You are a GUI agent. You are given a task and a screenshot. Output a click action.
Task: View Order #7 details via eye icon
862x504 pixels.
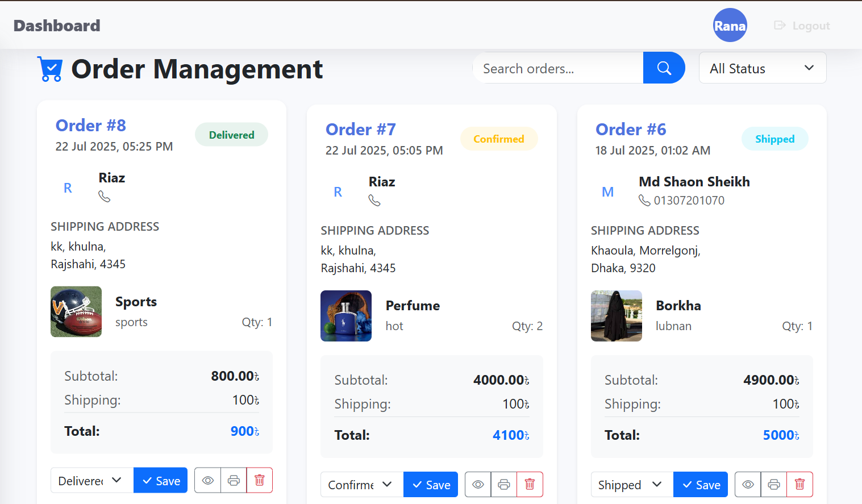click(x=478, y=484)
